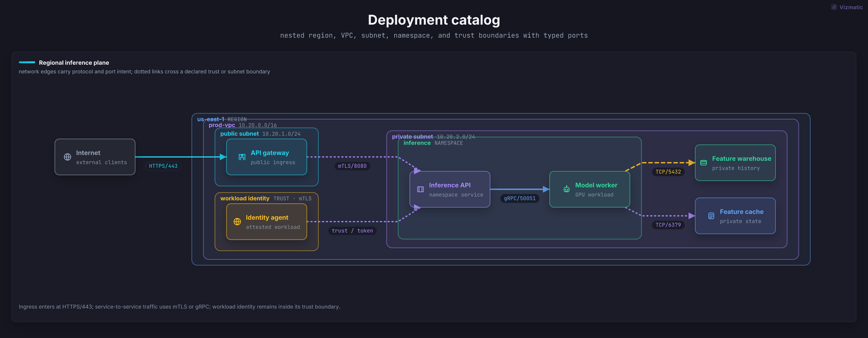Select the Identity agent node title
This screenshot has height=338, width=868.
pyautogui.click(x=267, y=218)
